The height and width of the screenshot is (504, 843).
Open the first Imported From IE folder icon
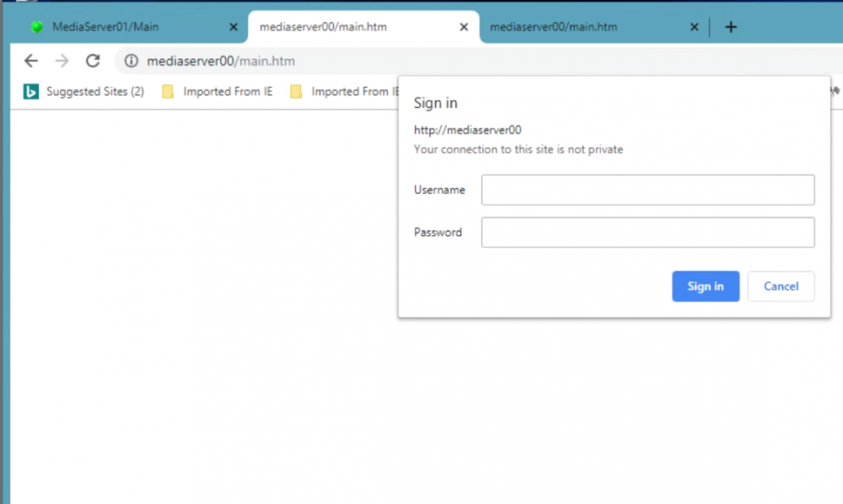tap(168, 92)
